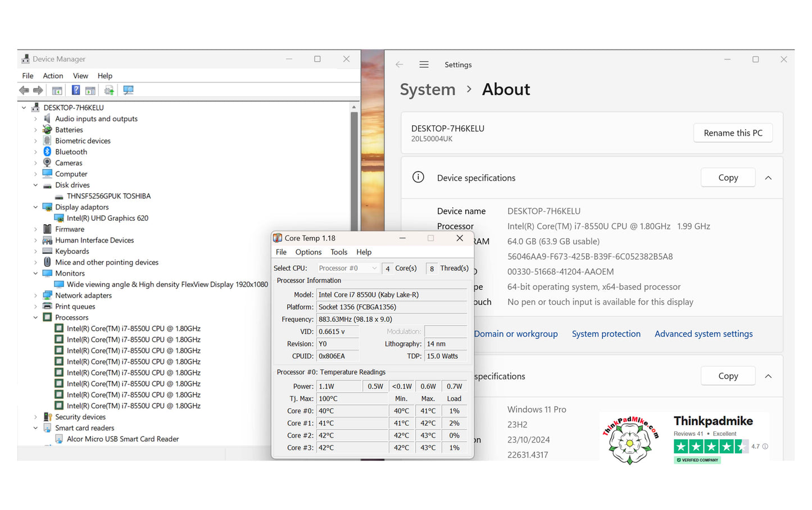This screenshot has width=812, height=510.
Task: Click the Device specifications info icon
Action: [x=418, y=177]
